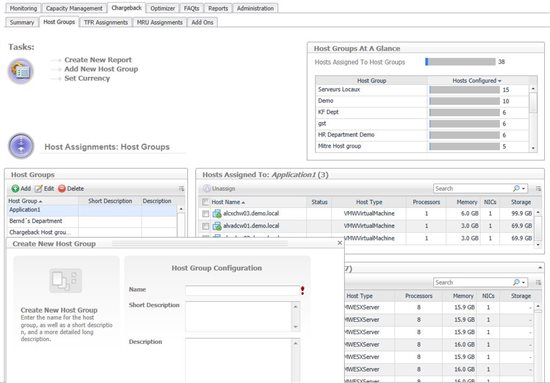Click the Add button in Host Groups

coord(21,189)
